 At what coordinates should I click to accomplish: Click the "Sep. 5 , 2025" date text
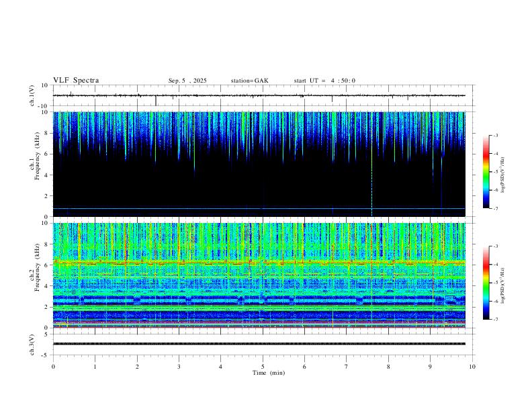point(187,81)
